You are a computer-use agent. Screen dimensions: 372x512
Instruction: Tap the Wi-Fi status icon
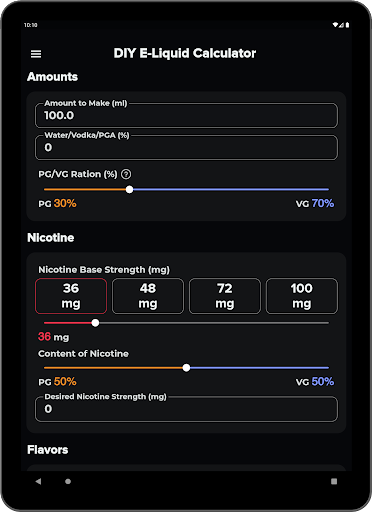(x=335, y=25)
